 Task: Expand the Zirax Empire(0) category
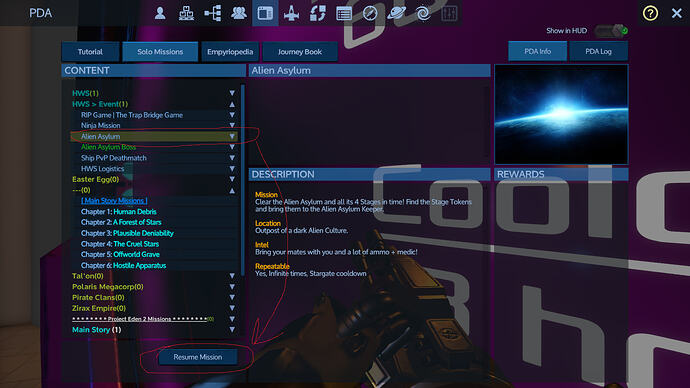click(x=232, y=308)
